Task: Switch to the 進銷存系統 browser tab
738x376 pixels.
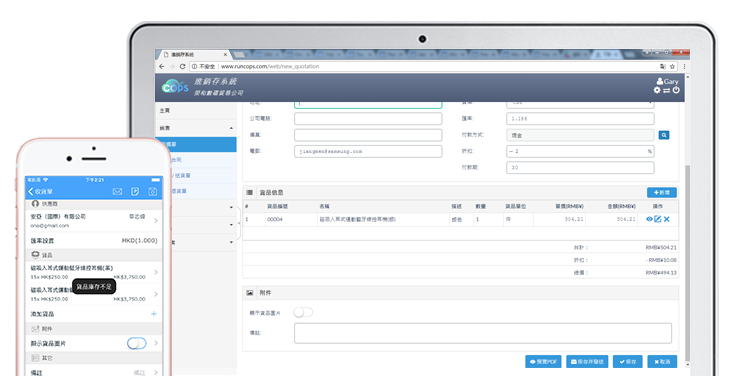Action: (x=193, y=55)
